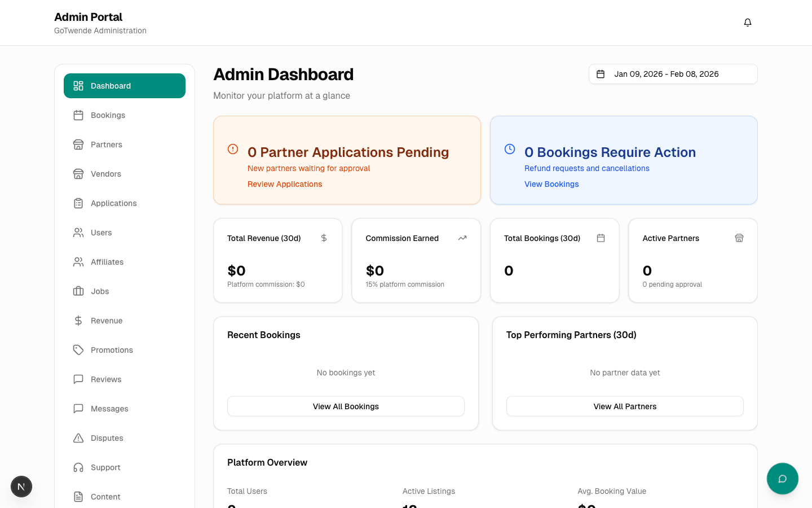The height and width of the screenshot is (508, 812).
Task: Open the View Bookings link
Action: point(551,184)
